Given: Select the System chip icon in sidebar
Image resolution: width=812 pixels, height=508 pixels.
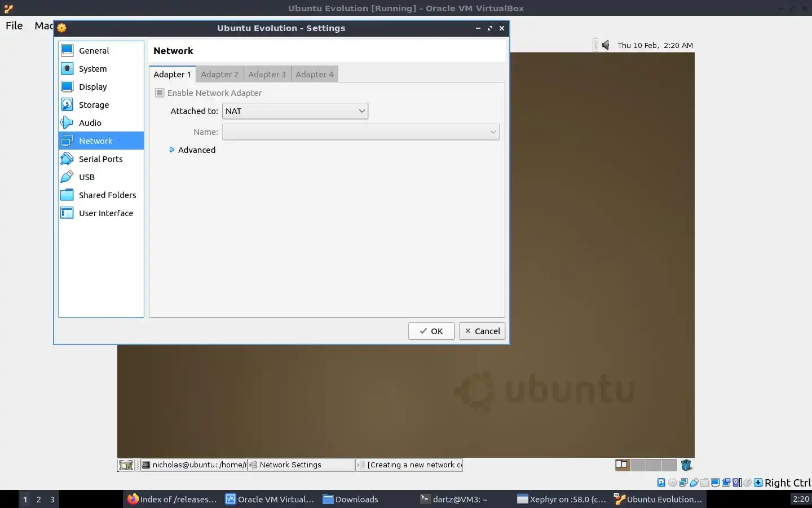Looking at the screenshot, I should pos(67,69).
